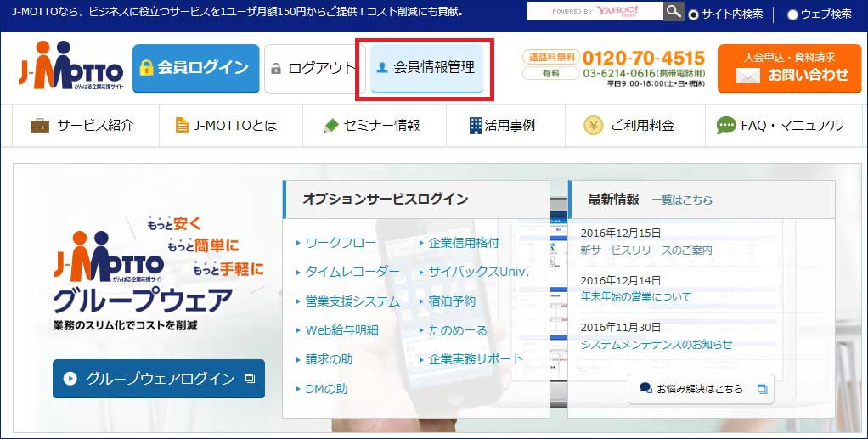
Task: Click the phone number 0120-70-4515
Action: (x=643, y=58)
